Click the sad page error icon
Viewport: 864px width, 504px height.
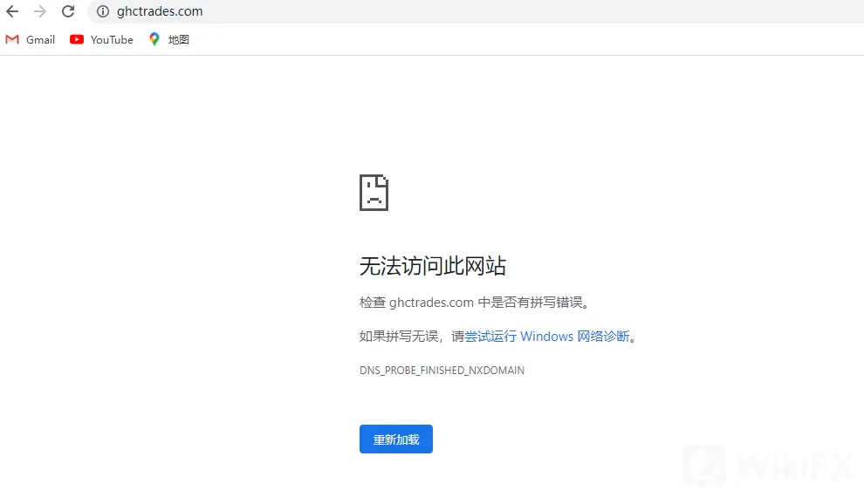click(x=374, y=193)
